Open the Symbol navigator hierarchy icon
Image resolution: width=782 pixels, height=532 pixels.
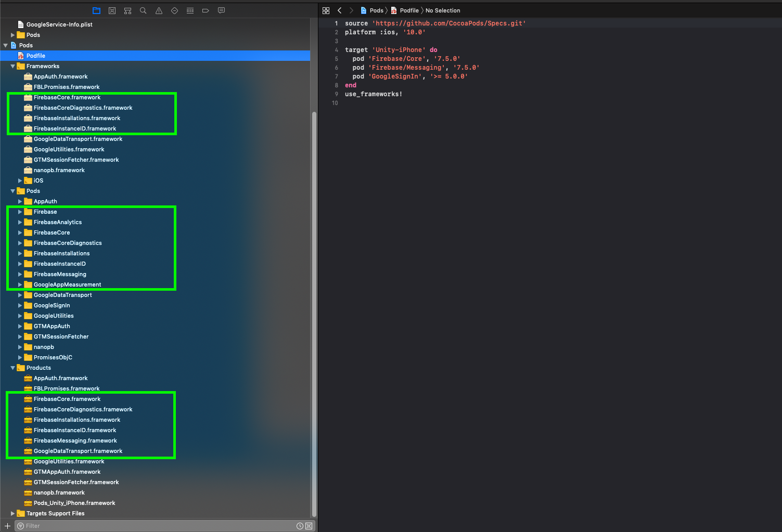pyautogui.click(x=127, y=10)
